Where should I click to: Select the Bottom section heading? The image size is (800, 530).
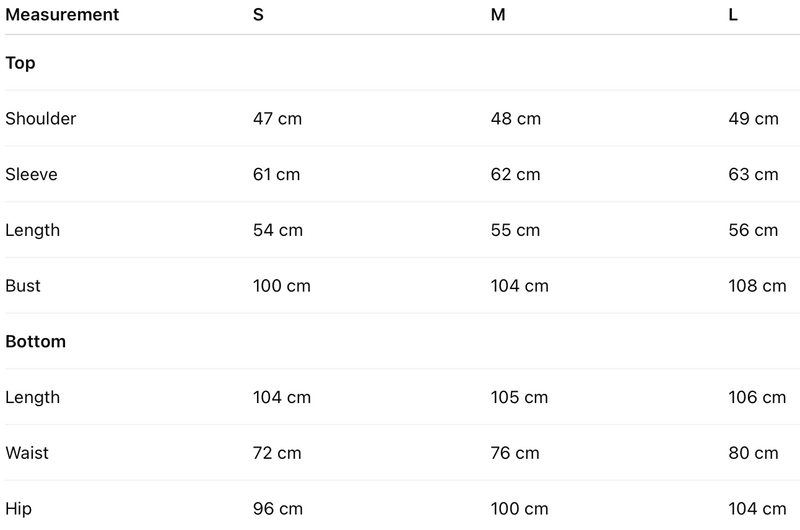[35, 341]
